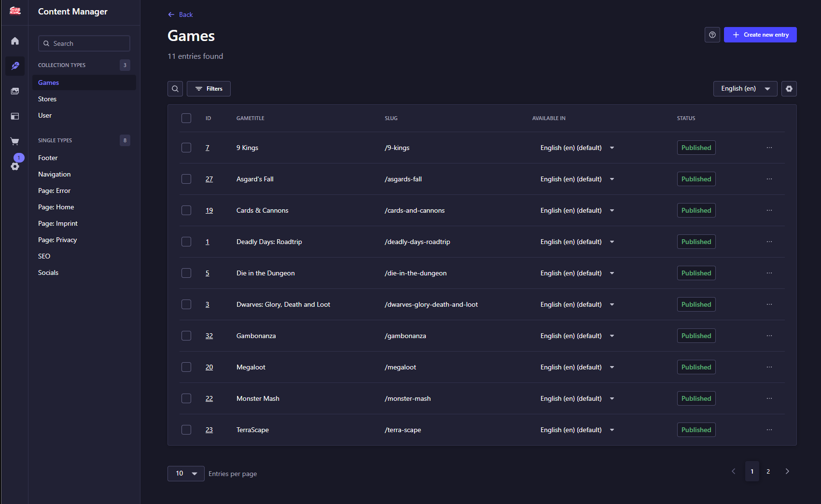Check the Deadly Days: Roadtrip row checkbox

pyautogui.click(x=186, y=242)
